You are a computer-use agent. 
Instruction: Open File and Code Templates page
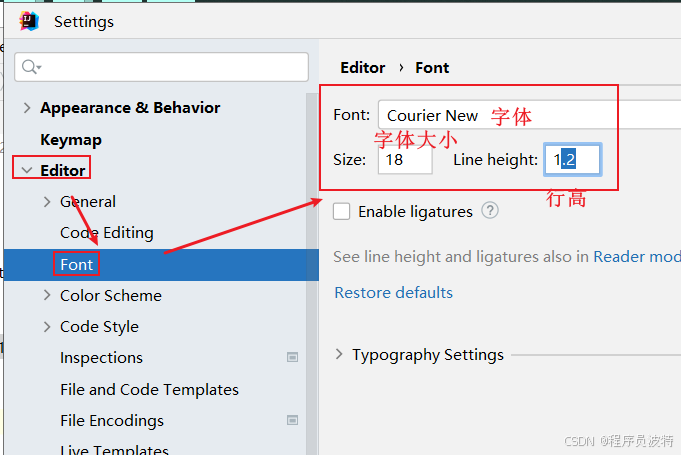point(149,389)
